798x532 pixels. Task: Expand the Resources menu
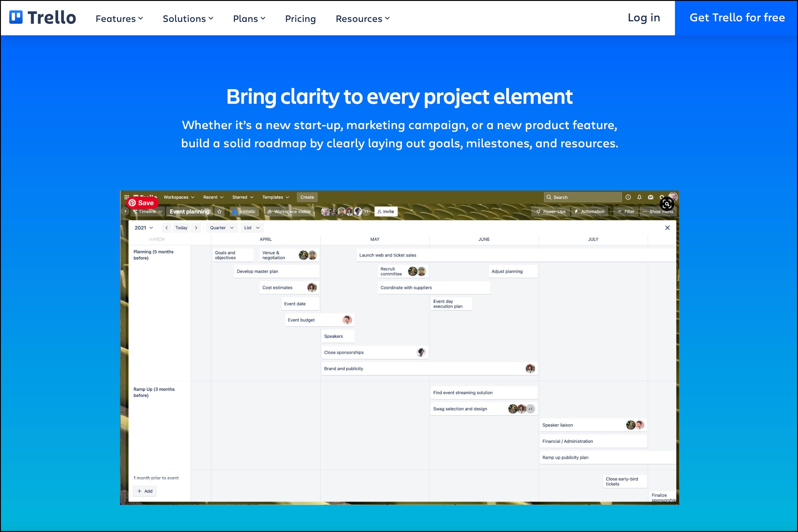click(363, 19)
